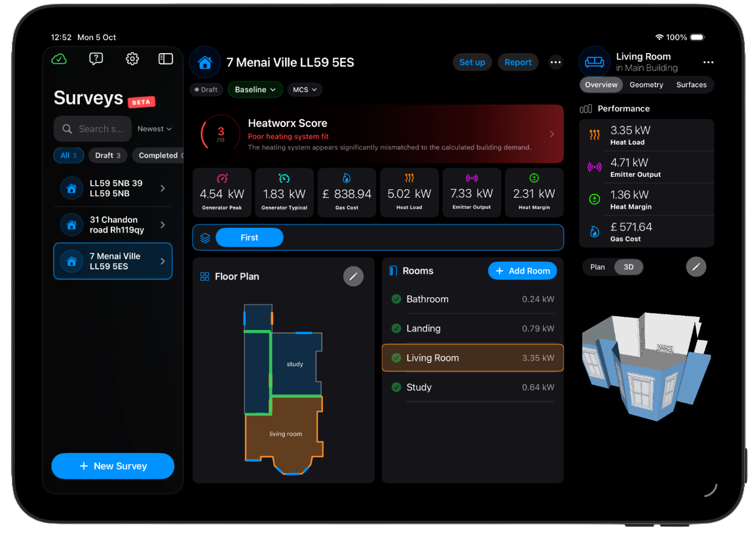Click the 100% battery indicator
Screen dimensions: 756x533
686,37
